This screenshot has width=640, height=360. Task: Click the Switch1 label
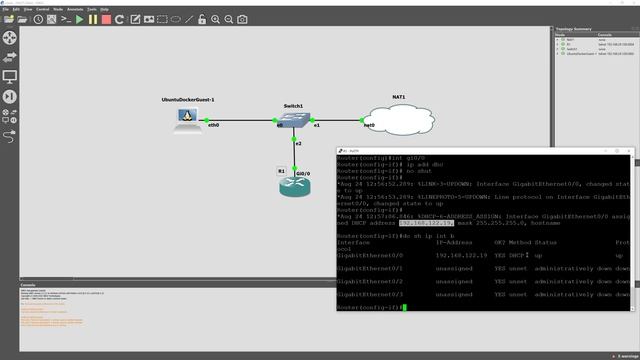(x=293, y=106)
